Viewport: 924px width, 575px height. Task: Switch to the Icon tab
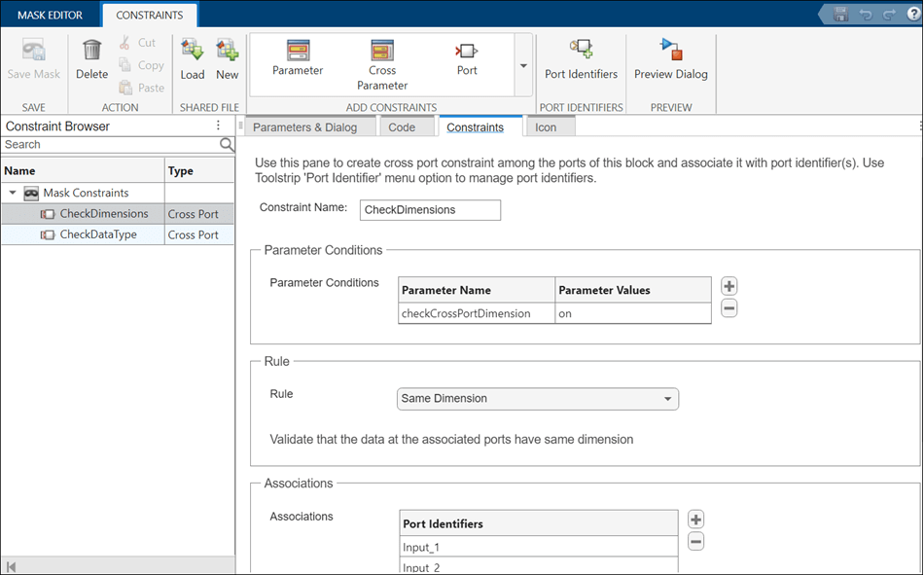[x=546, y=127]
